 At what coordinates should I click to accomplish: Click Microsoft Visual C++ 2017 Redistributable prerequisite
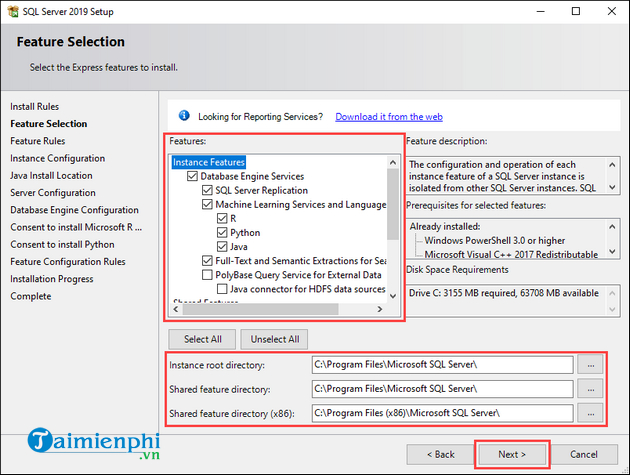(x=511, y=254)
